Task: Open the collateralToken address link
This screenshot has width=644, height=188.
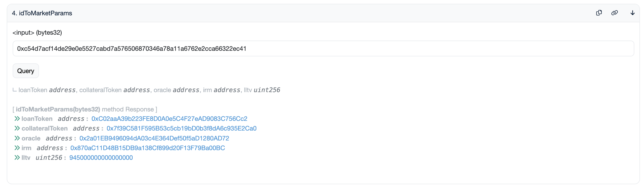Action: (181, 128)
